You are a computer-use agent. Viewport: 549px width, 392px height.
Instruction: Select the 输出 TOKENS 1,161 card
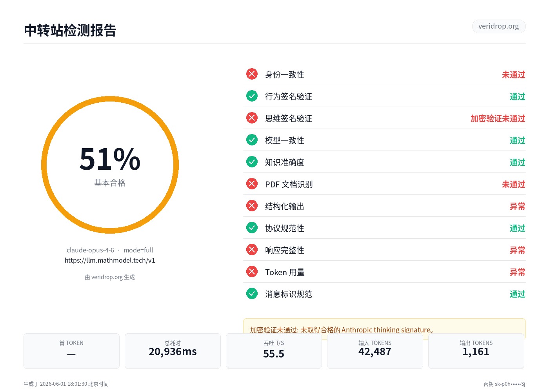pos(476,351)
